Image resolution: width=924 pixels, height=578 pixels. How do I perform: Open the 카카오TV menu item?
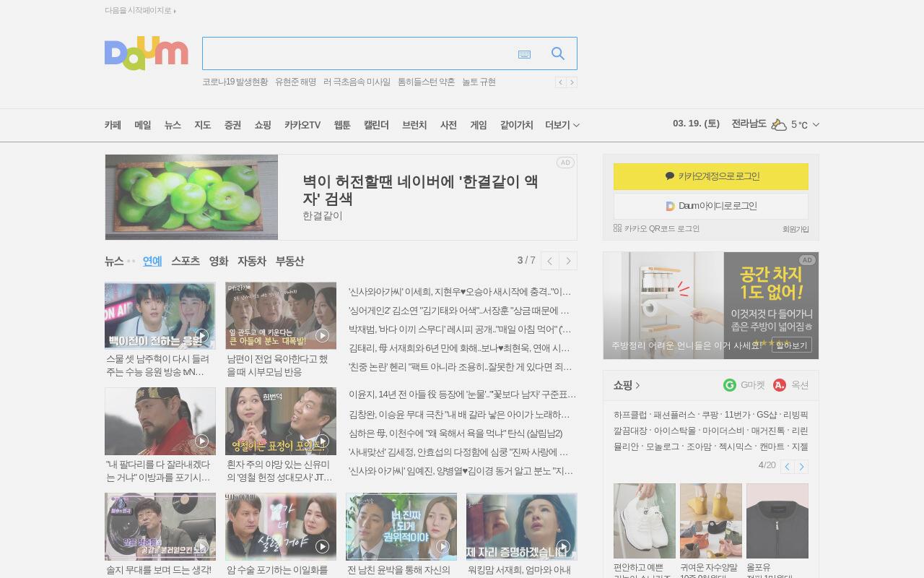302,125
